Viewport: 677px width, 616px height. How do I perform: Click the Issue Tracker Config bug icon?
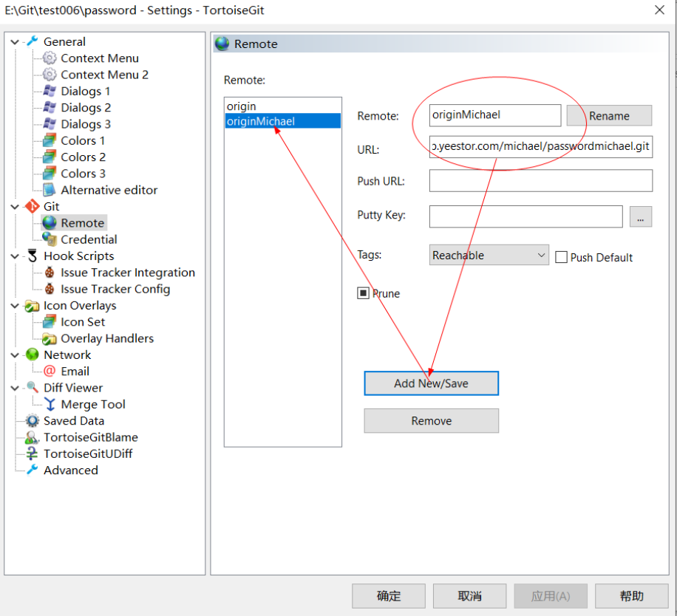[x=50, y=289]
